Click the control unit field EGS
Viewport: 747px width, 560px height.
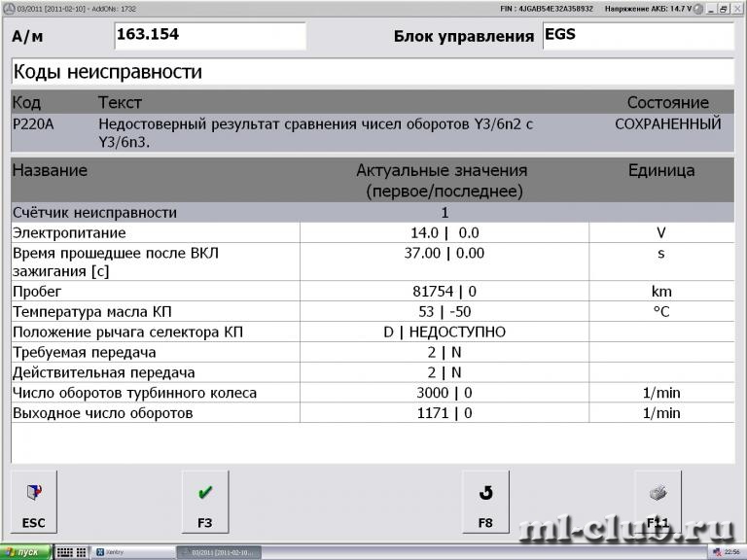pos(638,36)
